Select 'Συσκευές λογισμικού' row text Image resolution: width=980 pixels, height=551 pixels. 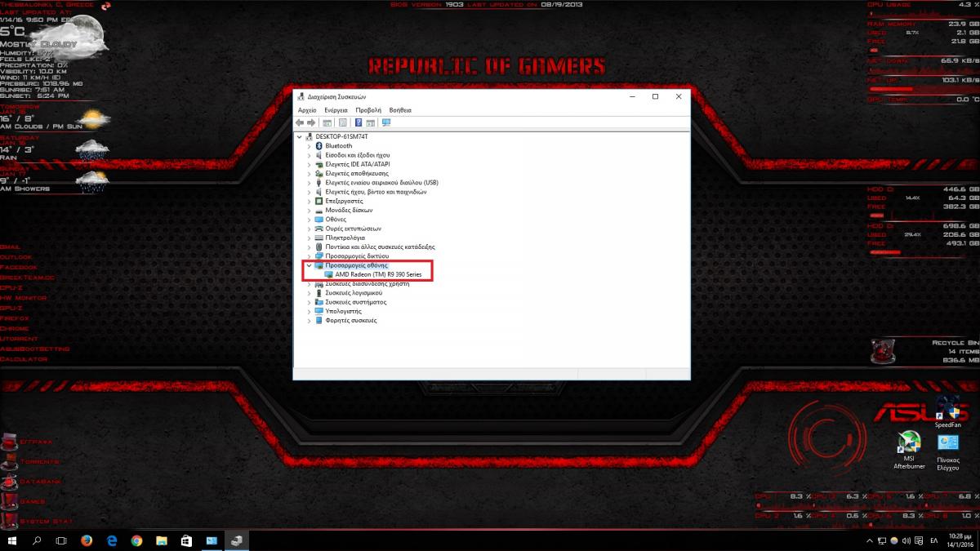coord(354,293)
